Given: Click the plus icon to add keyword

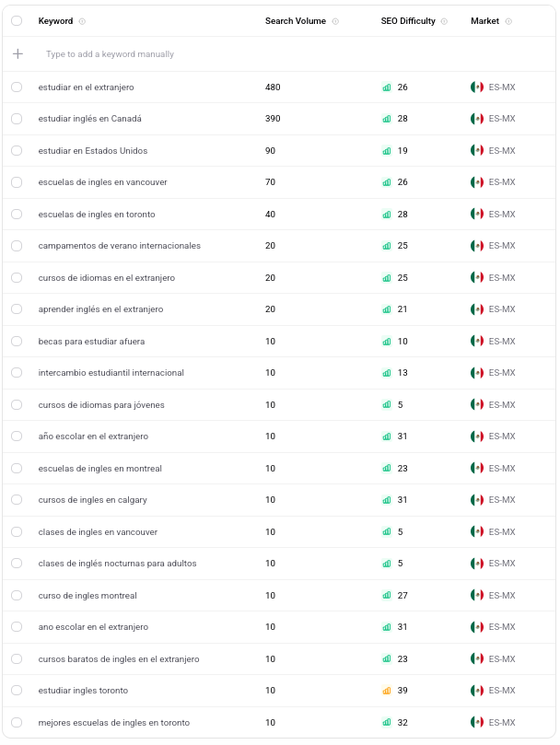Looking at the screenshot, I should click(17, 53).
